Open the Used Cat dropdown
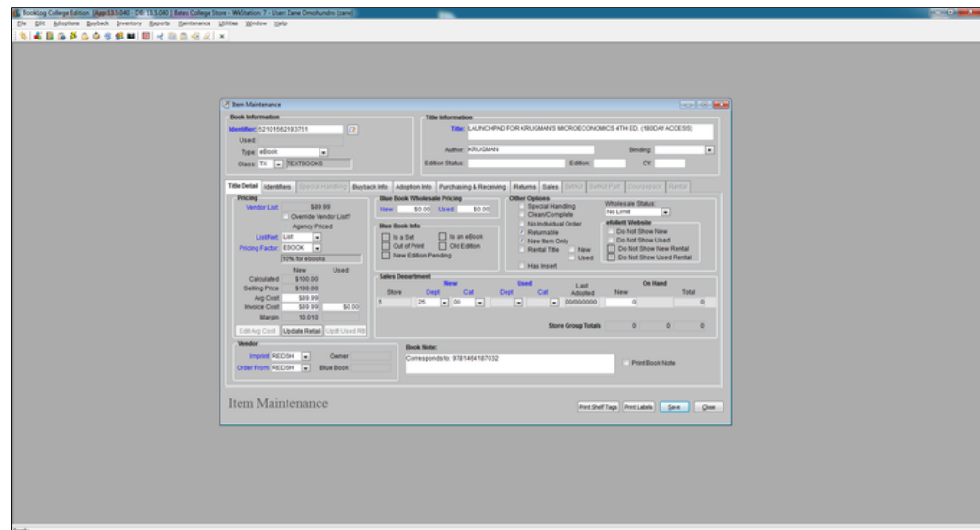This screenshot has width=980, height=530. tap(554, 303)
